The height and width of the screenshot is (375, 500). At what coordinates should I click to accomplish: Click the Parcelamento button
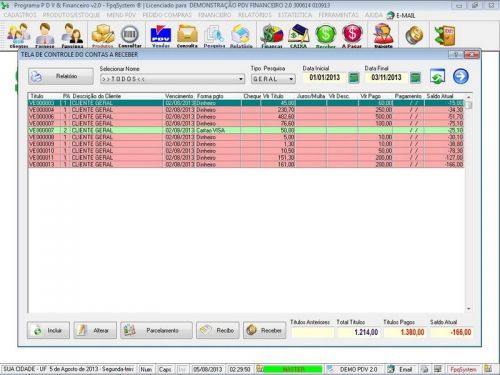tap(156, 330)
